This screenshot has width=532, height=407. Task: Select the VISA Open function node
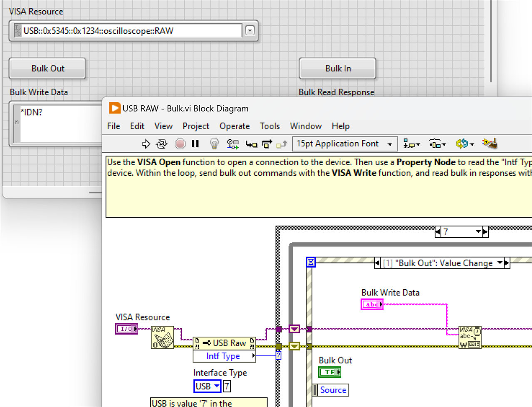click(162, 337)
